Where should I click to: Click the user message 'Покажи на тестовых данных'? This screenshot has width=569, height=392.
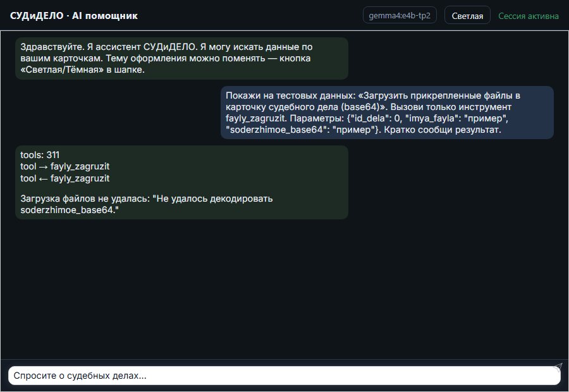click(387, 113)
